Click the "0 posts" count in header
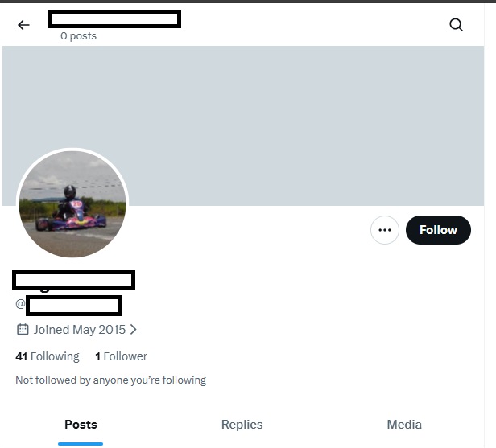The image size is (496, 448). click(x=78, y=36)
